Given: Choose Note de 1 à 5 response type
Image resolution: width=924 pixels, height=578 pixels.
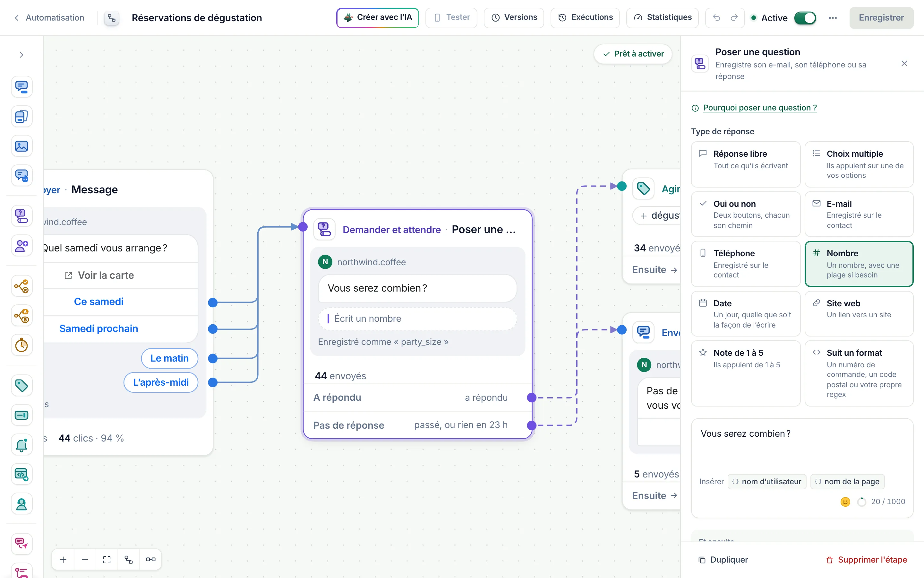Looking at the screenshot, I should [746, 373].
